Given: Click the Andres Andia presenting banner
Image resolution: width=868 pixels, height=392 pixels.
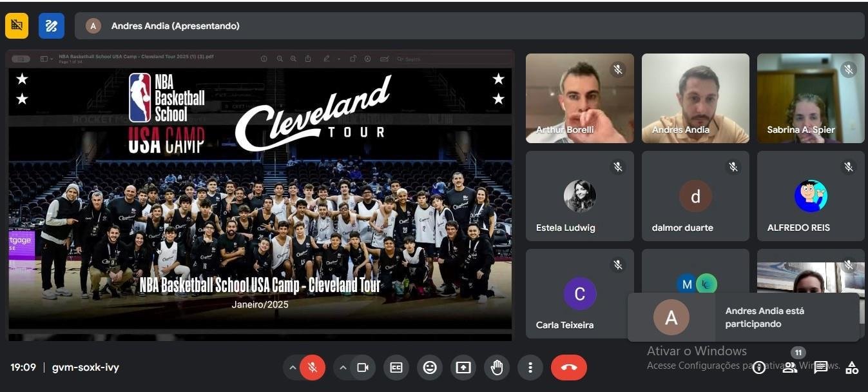Looking at the screenshot, I should [470, 26].
